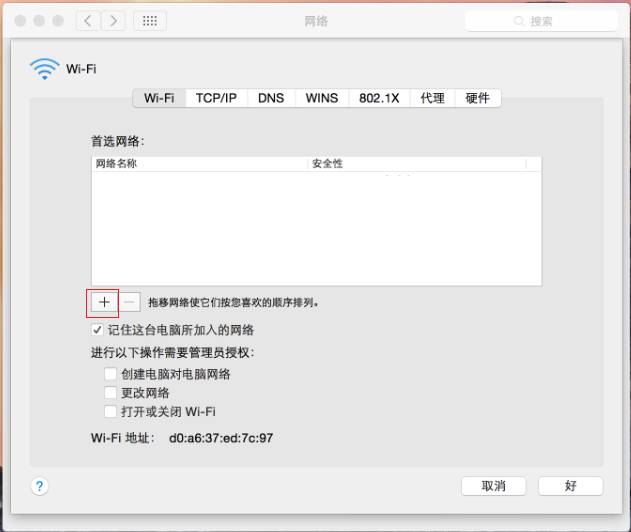The image size is (631, 532).
Task: Click the red close window button
Action: (x=20, y=21)
